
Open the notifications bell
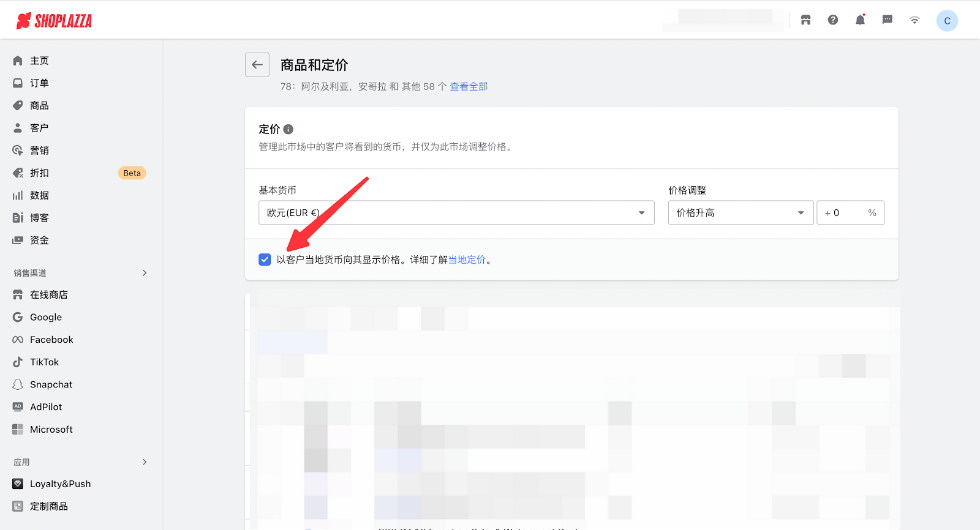point(860,20)
